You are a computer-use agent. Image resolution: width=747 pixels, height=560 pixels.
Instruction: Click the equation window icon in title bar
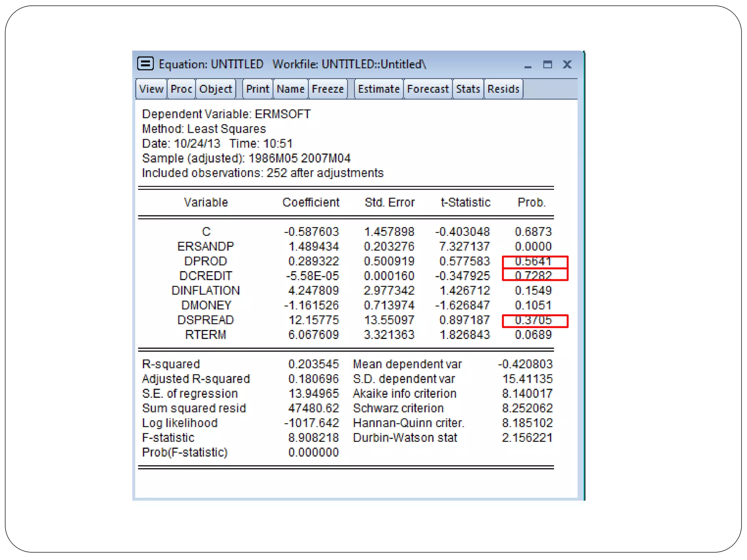[146, 64]
